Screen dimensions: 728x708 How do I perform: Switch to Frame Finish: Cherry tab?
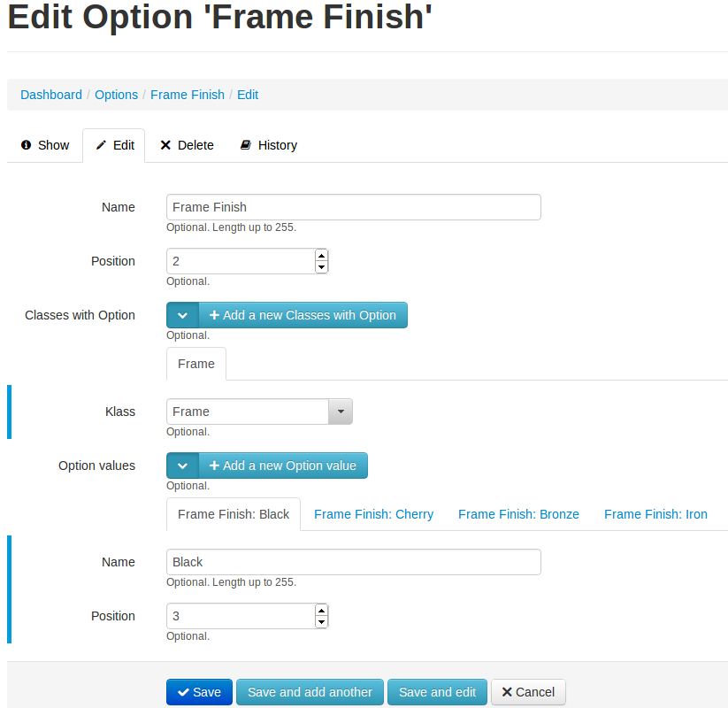tap(374, 514)
